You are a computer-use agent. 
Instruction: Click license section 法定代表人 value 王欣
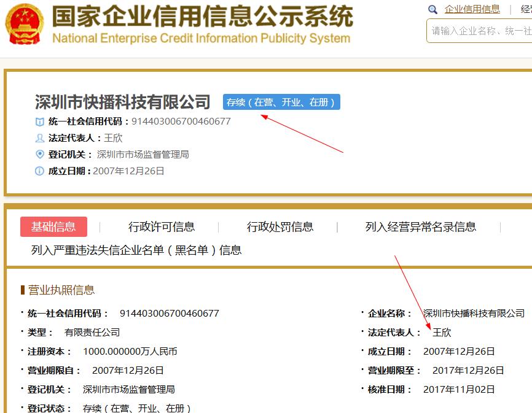click(x=442, y=333)
